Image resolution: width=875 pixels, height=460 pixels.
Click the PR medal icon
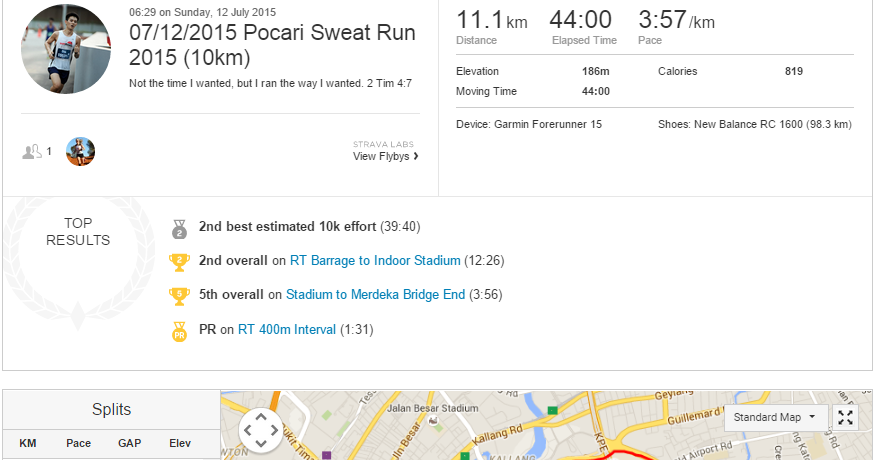point(179,332)
